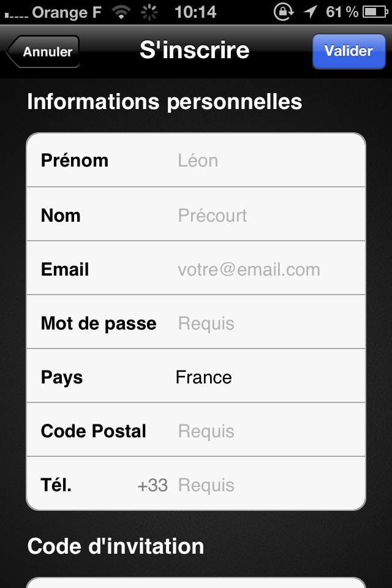Tap the clock showing 10:14
392x588 pixels.
(195, 12)
